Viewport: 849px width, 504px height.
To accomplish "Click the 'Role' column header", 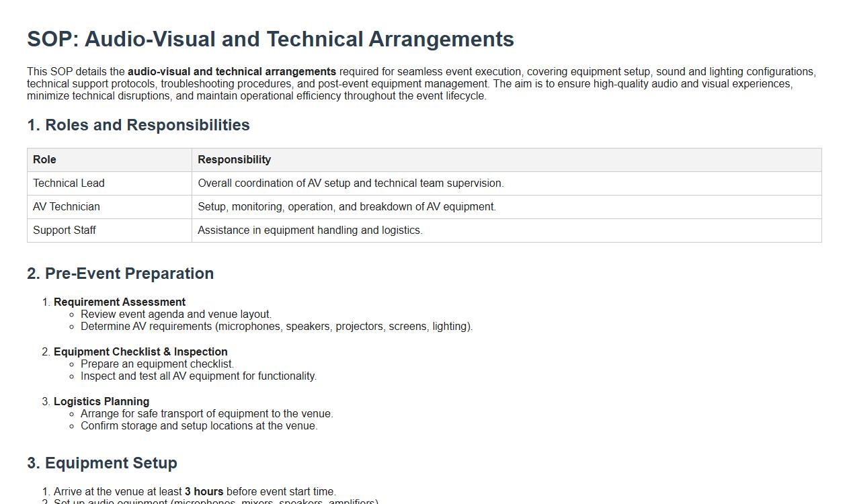I will click(44, 160).
